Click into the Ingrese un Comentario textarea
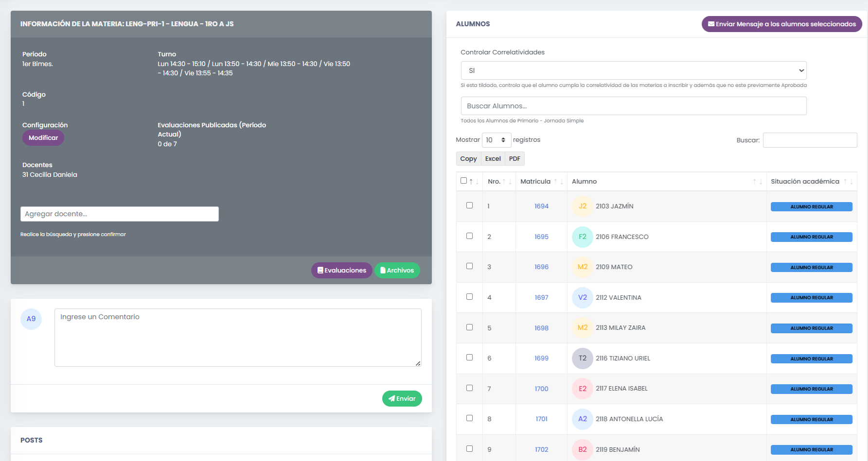 pos(238,338)
